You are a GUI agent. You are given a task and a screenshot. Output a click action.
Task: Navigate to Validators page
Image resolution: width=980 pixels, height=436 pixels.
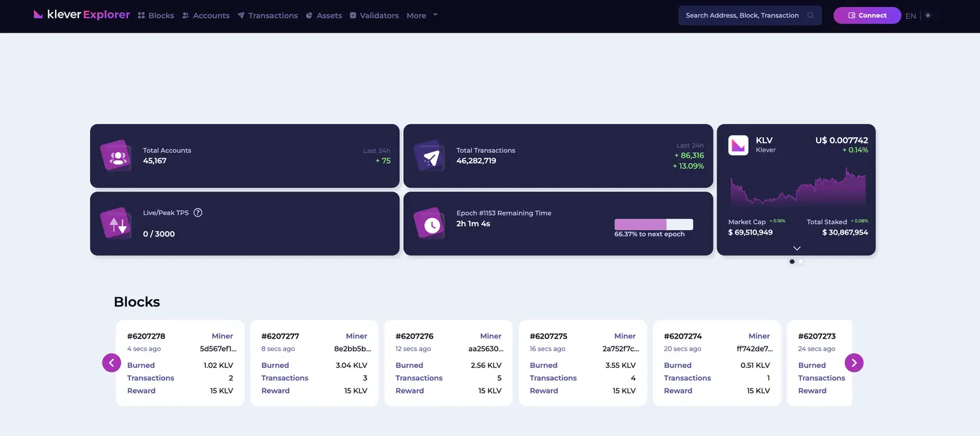374,15
